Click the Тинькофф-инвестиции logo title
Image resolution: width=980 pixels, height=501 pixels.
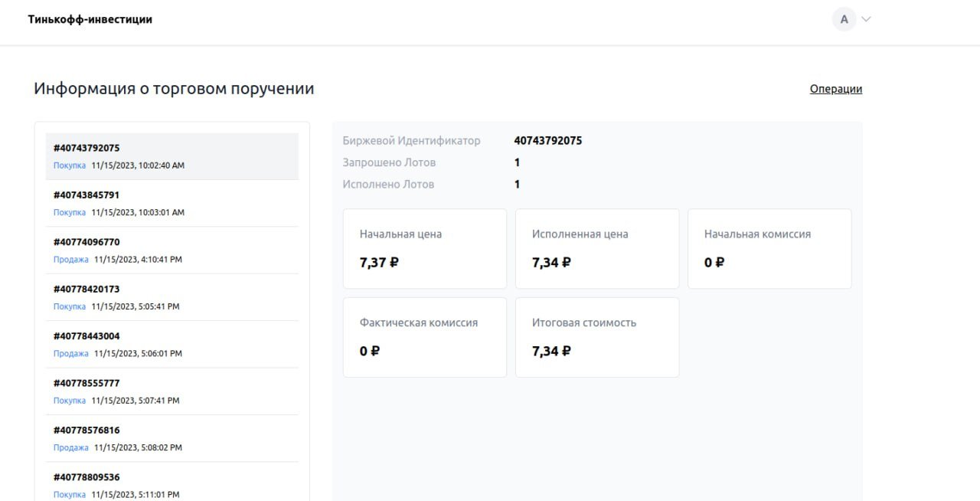90,19
